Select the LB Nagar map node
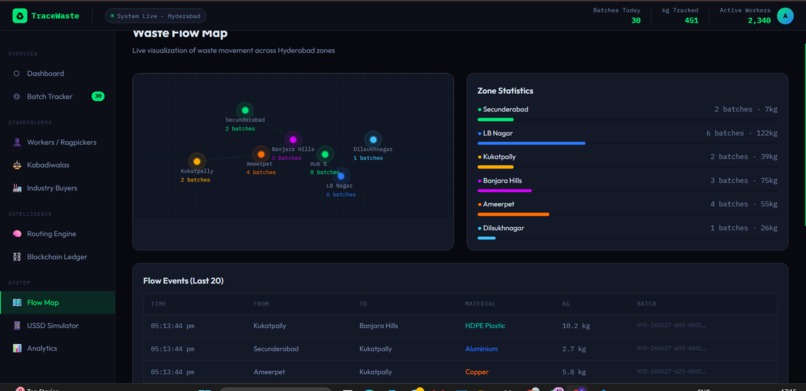Viewport: 806px width, 391px height. click(340, 176)
